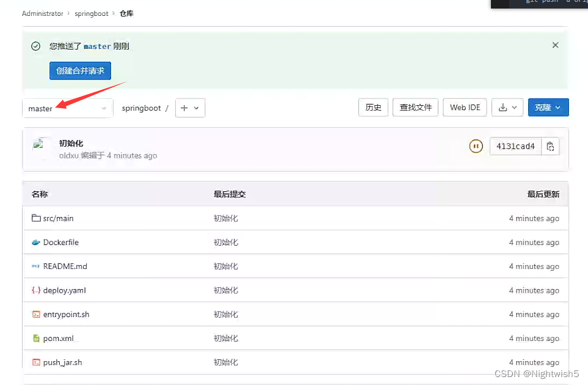Viewport: 588px width, 385px height.
Task: Click the pom.xml Maven icon
Action: pos(35,338)
